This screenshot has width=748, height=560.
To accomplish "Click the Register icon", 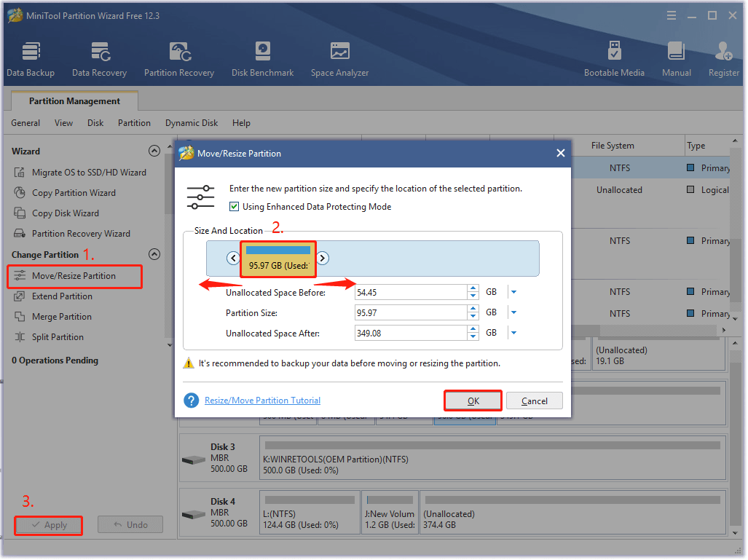I will (723, 52).
